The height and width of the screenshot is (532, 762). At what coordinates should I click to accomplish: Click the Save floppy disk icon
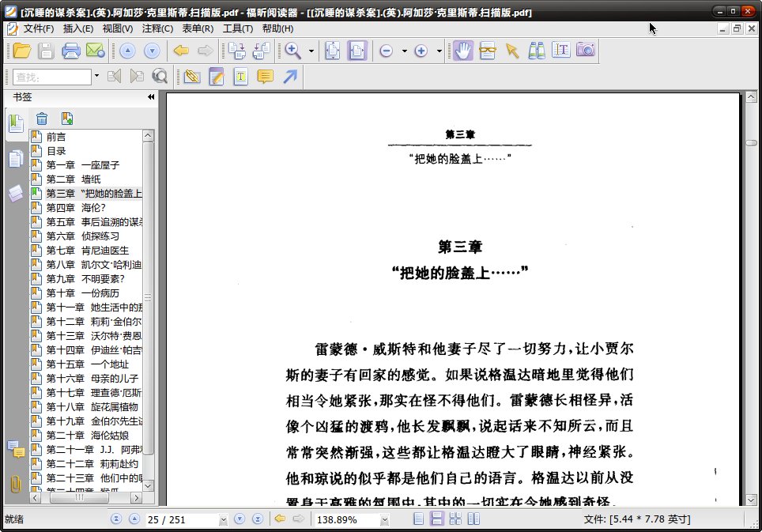(x=46, y=51)
